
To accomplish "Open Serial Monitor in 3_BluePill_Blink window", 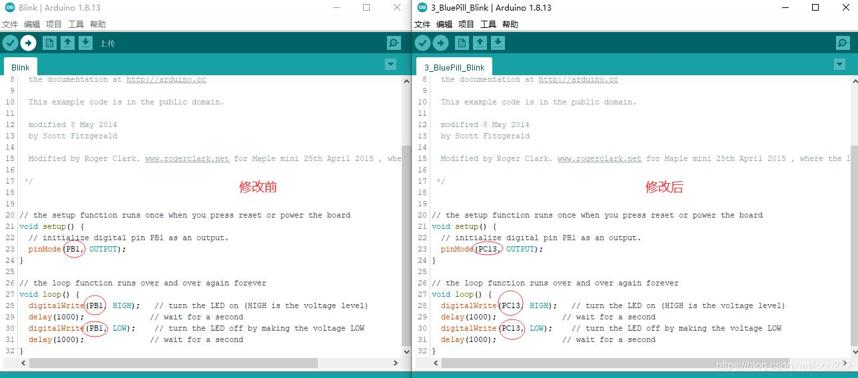I will pyautogui.click(x=843, y=43).
